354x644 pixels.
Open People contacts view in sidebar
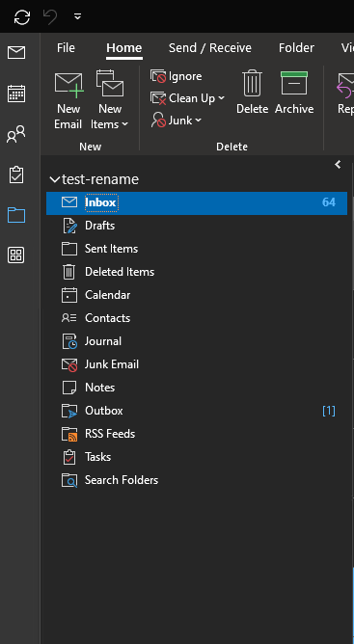point(16,134)
